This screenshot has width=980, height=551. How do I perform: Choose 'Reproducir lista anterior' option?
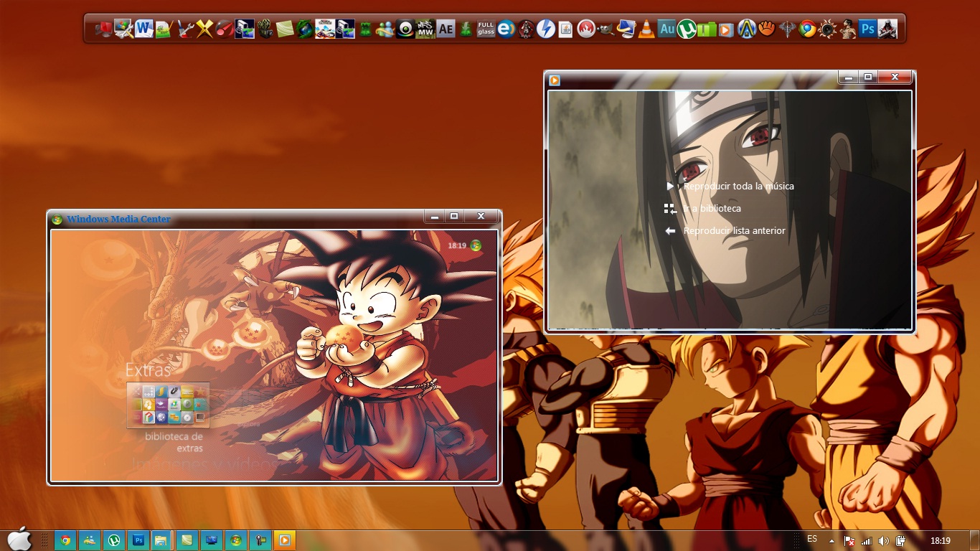pos(734,230)
